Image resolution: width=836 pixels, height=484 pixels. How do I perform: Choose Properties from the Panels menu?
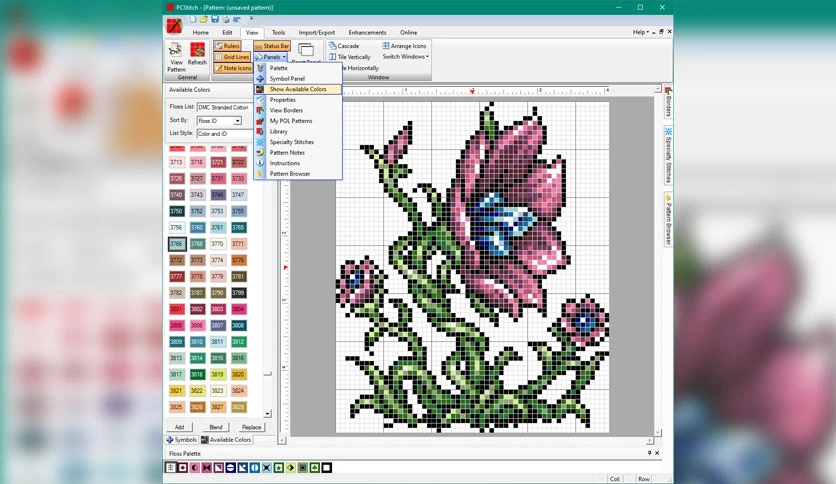tap(298, 100)
